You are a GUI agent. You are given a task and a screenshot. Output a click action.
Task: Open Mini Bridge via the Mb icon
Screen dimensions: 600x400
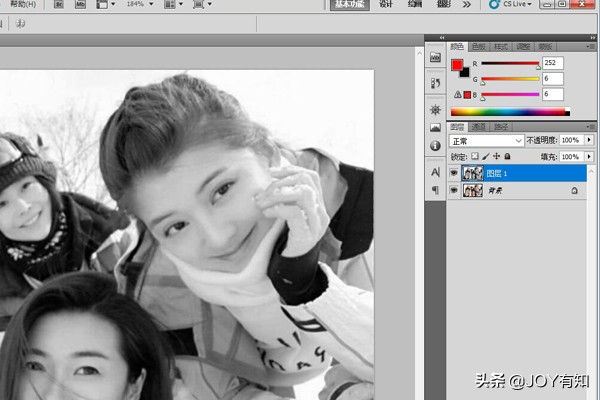pyautogui.click(x=80, y=5)
